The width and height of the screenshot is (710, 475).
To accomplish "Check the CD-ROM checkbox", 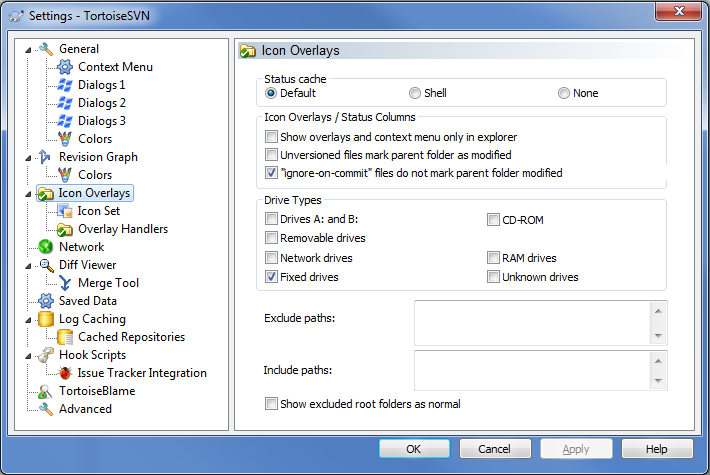I will click(x=493, y=220).
